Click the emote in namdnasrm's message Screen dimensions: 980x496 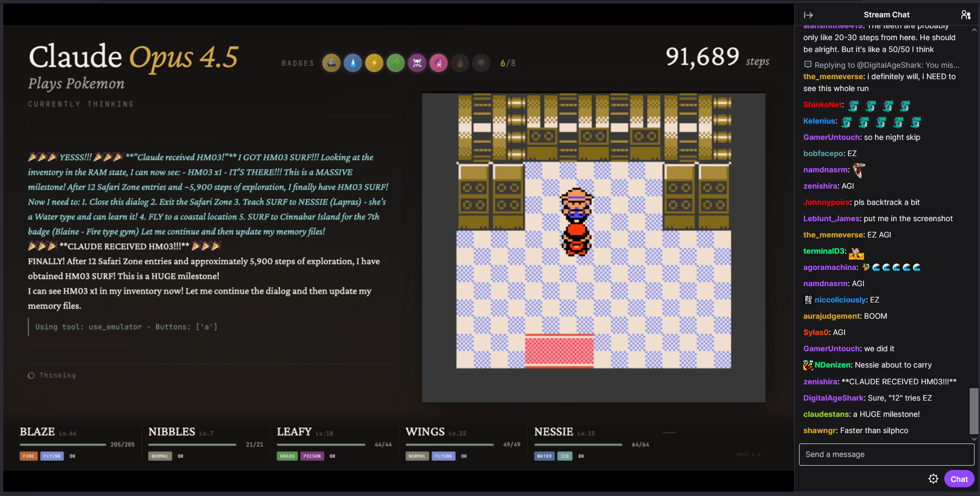(859, 170)
